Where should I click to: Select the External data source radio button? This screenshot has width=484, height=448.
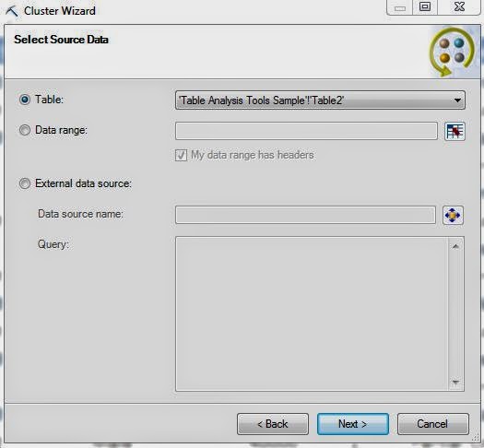(x=25, y=183)
